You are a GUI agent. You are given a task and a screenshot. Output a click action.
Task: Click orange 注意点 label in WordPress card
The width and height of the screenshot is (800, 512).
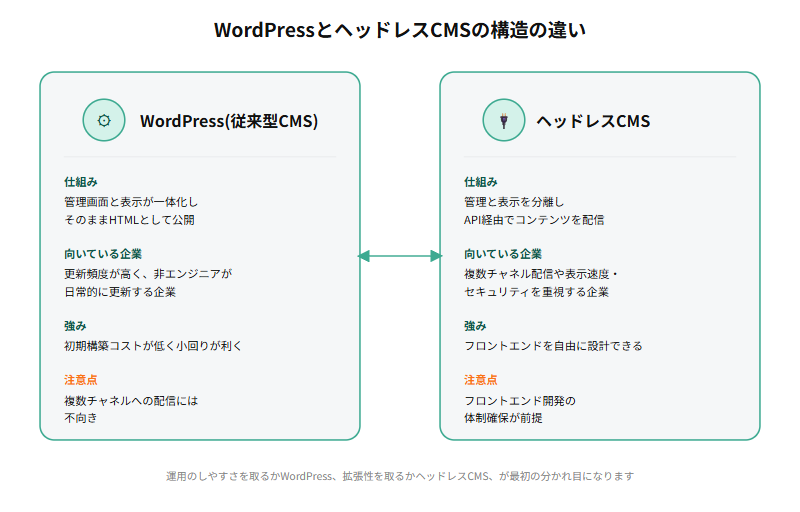[81, 380]
